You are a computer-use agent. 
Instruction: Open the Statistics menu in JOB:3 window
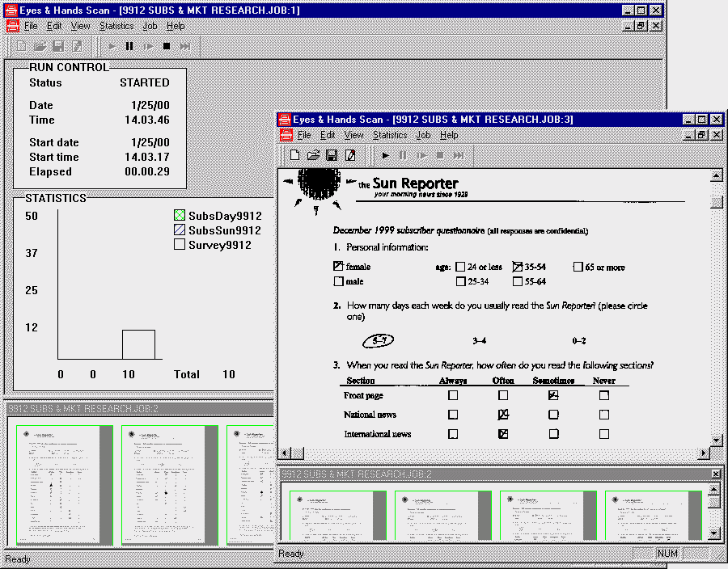click(390, 135)
